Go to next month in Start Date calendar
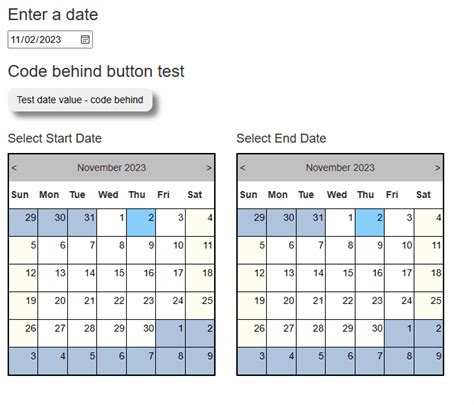 coord(209,168)
